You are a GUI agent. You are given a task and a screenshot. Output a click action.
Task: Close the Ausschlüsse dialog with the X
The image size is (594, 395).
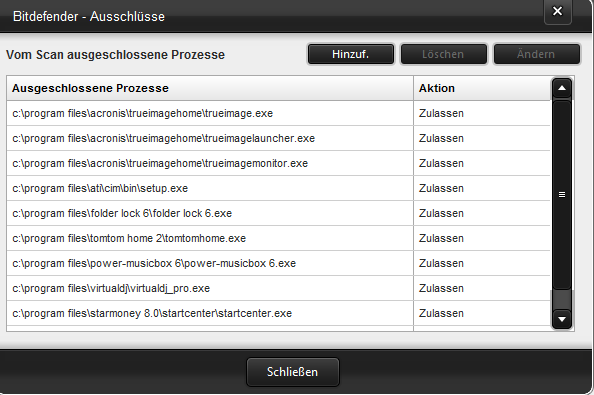tap(558, 11)
